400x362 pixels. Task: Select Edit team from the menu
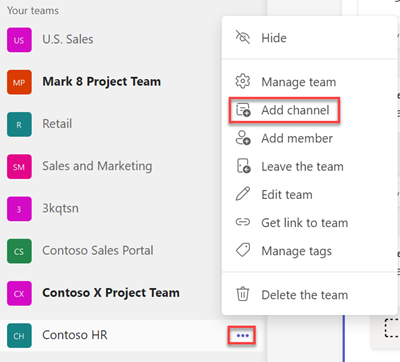[310, 194]
